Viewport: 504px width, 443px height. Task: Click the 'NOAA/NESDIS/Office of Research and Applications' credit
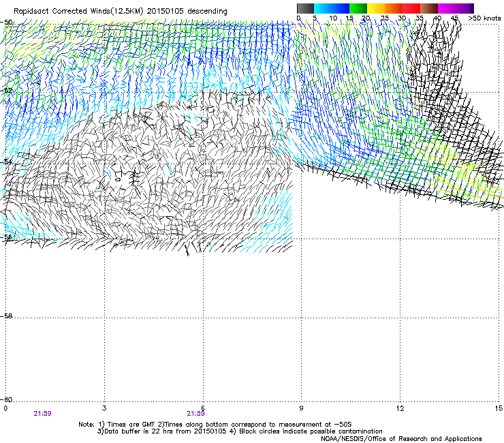[401, 438]
